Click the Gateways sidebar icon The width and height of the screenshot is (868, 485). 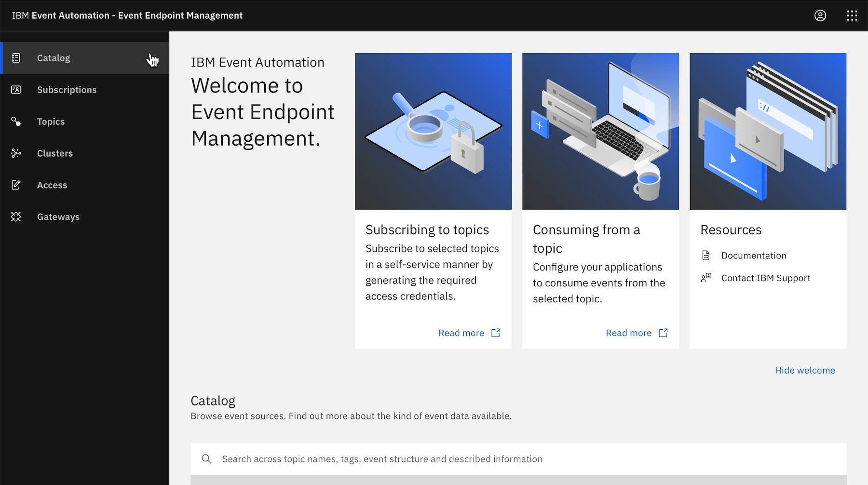click(x=16, y=217)
